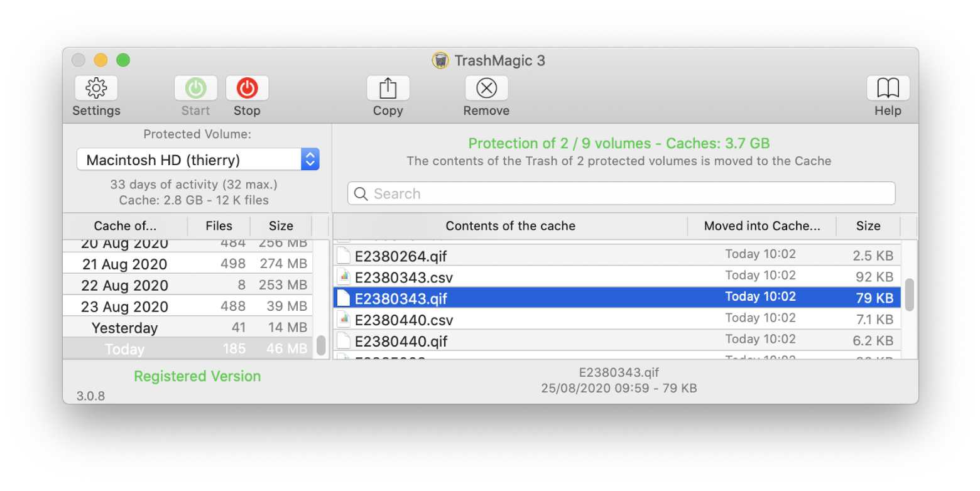Viewport: 980px width, 491px height.
Task: Select the 21 Aug 2020 cache row
Action: (x=188, y=264)
